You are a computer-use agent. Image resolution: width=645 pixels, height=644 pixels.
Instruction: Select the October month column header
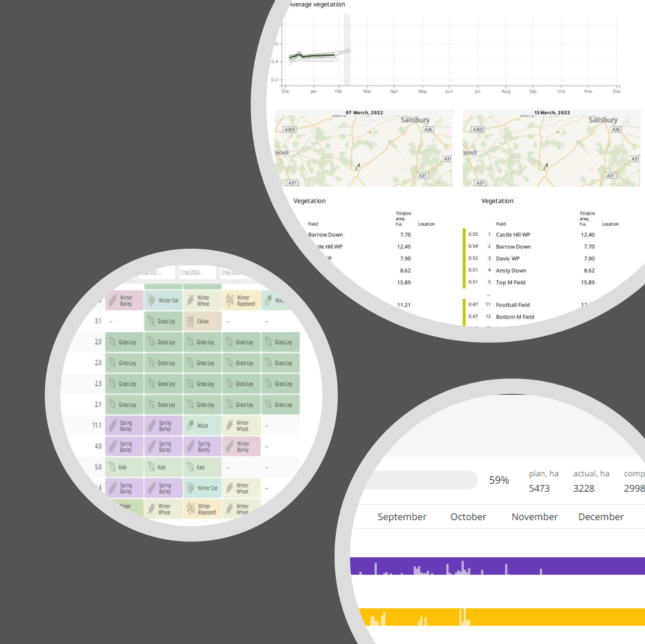tap(468, 517)
